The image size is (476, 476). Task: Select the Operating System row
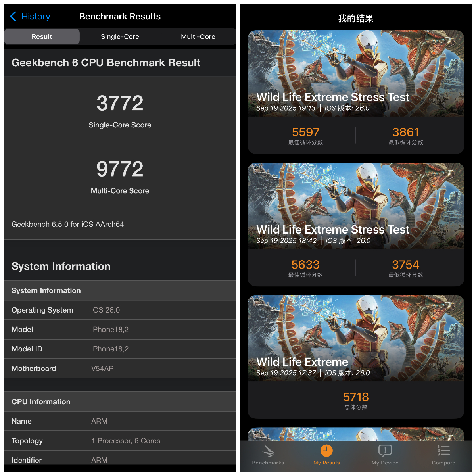(120, 310)
